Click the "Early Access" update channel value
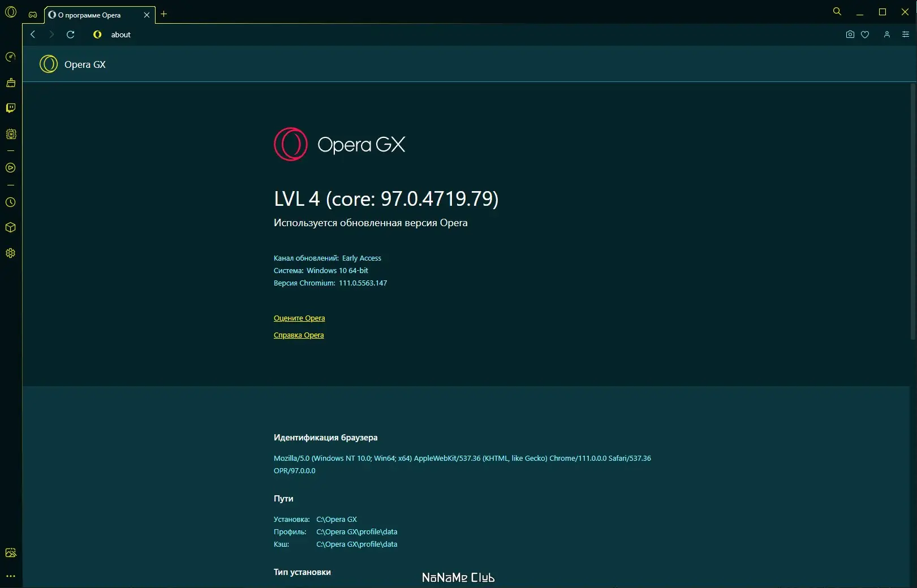The width and height of the screenshot is (917, 588). pos(361,258)
